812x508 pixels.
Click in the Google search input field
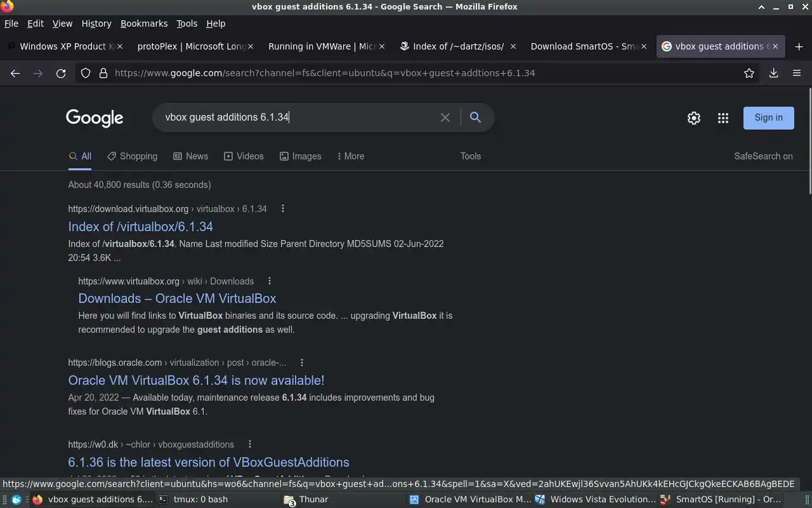coord(298,117)
